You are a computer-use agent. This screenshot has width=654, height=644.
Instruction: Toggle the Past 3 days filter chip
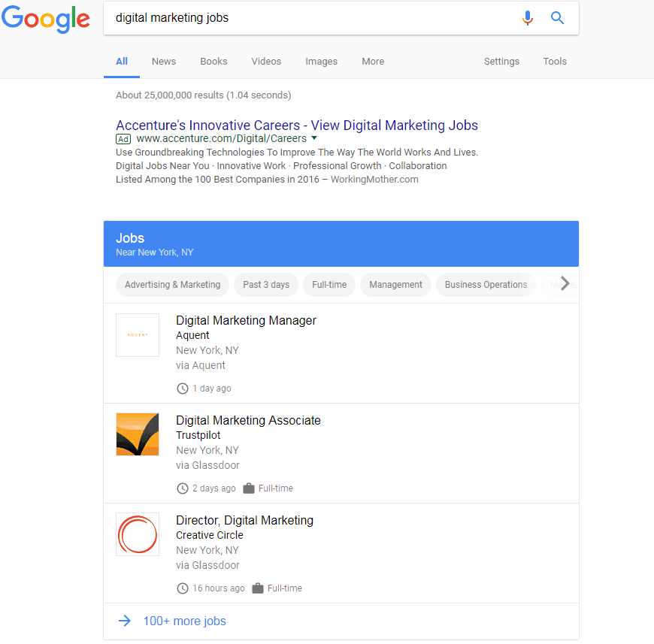pyautogui.click(x=266, y=285)
